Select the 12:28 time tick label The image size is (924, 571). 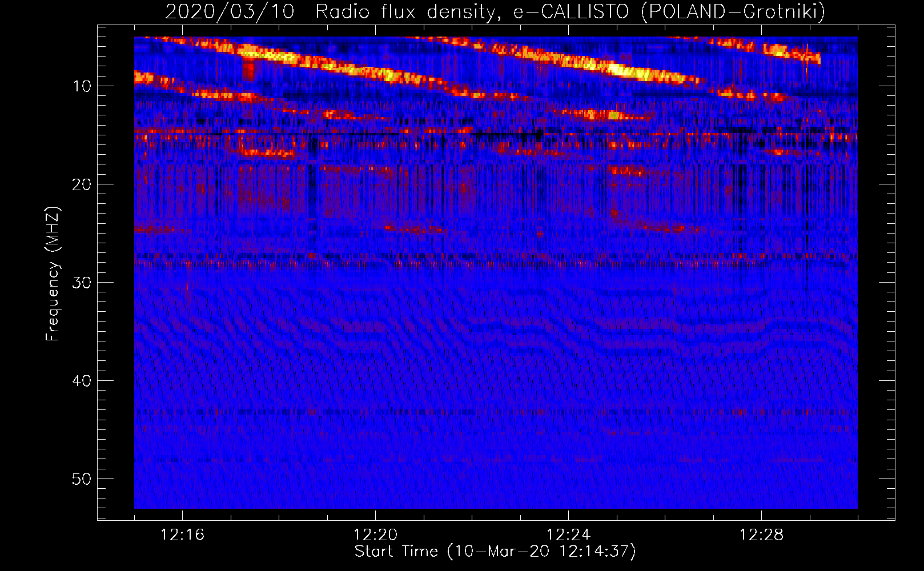(x=761, y=535)
